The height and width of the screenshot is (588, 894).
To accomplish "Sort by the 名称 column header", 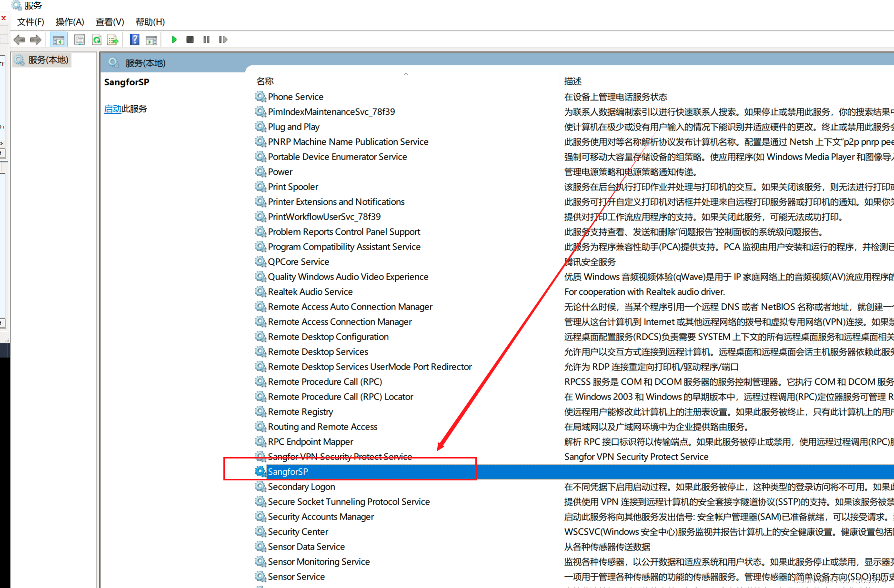I will tap(265, 81).
